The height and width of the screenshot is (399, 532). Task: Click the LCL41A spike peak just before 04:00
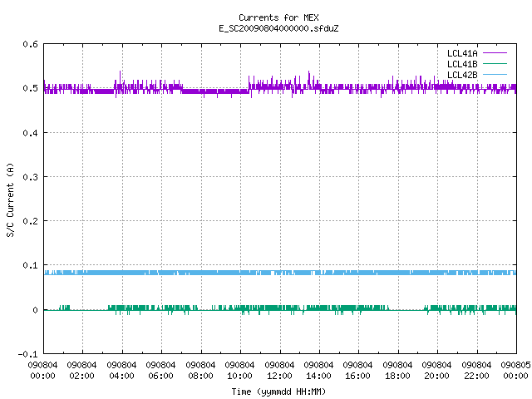click(x=120, y=71)
